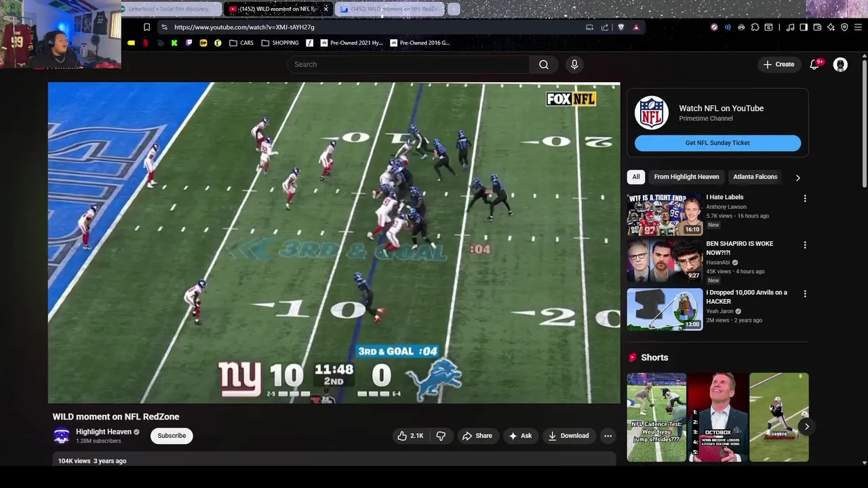Open browser main hamburger menu
Screen dimensions: 868x488
(858, 27)
